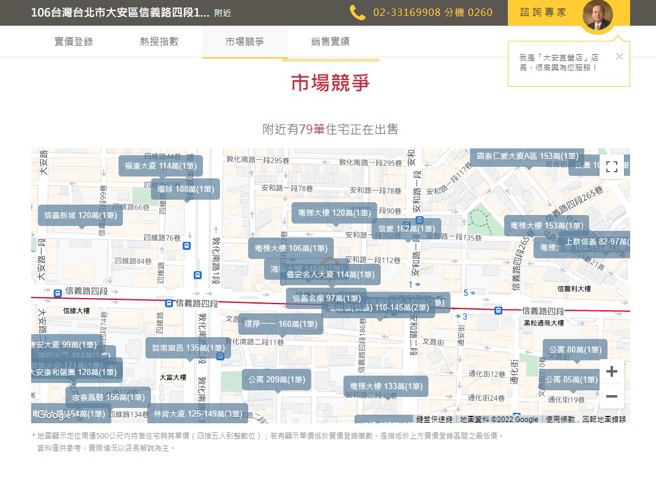Open 鍵盤快速鍵 map shortcuts
Viewport: 656px width, 477px height.
click(x=434, y=419)
